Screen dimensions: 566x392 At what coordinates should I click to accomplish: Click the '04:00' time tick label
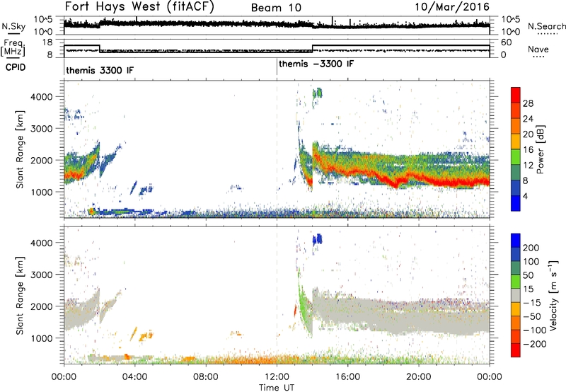click(x=135, y=377)
